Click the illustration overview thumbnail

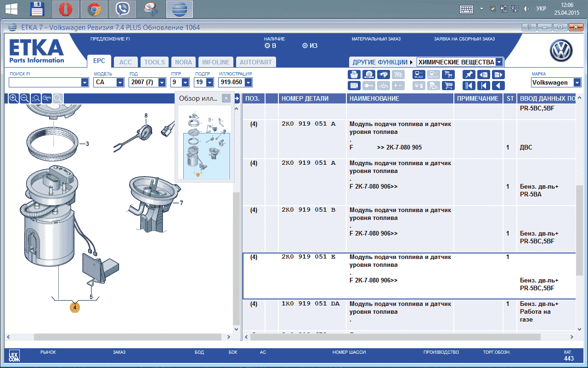click(x=204, y=142)
